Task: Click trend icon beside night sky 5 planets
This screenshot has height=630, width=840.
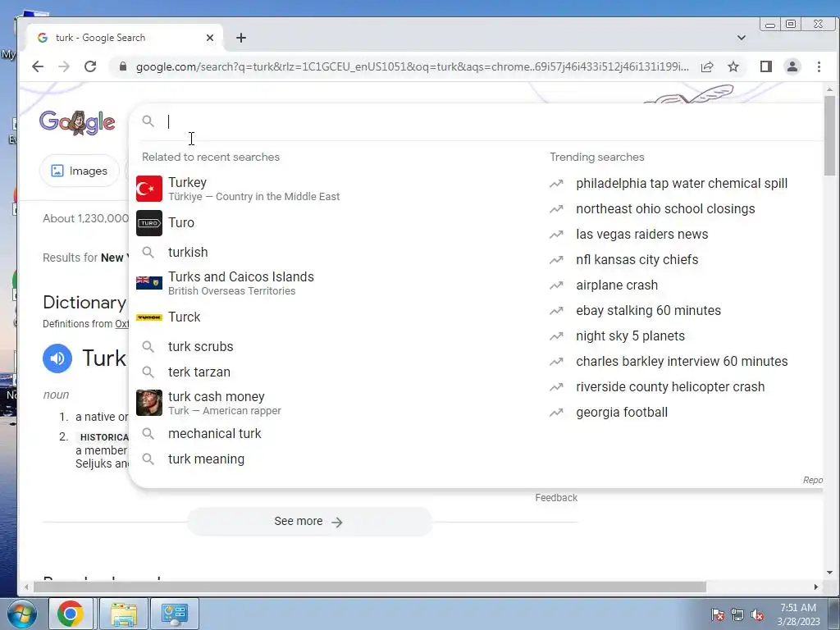Action: pos(557,336)
